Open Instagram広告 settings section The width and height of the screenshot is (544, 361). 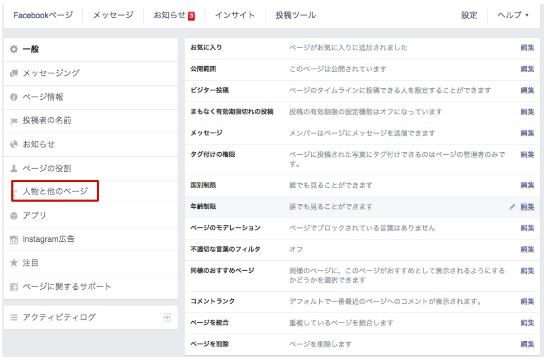[x=90, y=239]
